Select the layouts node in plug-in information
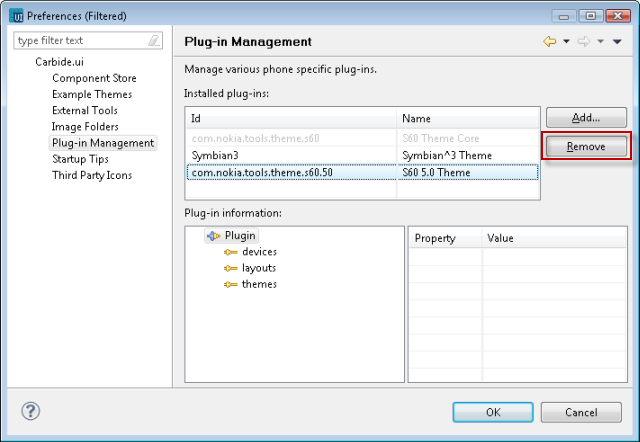This screenshot has height=442, width=640. (x=259, y=268)
